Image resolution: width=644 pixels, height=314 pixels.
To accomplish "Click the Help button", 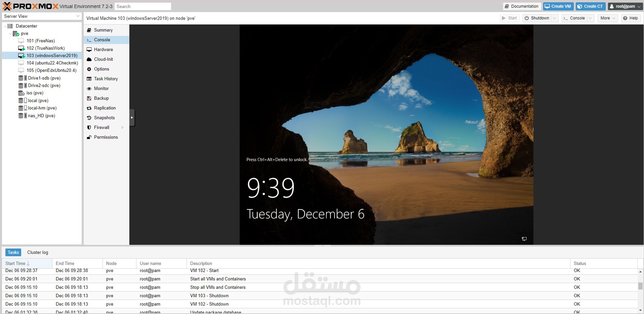I will pos(630,18).
